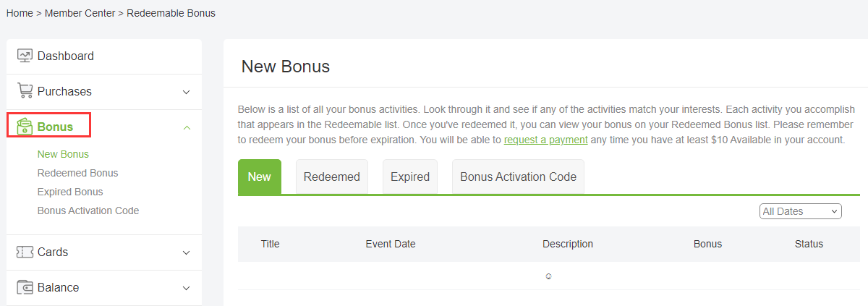Open Expired Bonus in the sidebar
The image size is (868, 306).
point(70,192)
